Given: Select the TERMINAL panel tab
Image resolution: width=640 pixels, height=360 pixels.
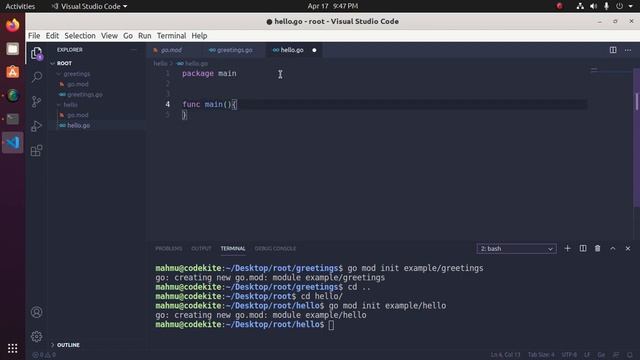Looking at the screenshot, I should [233, 249].
